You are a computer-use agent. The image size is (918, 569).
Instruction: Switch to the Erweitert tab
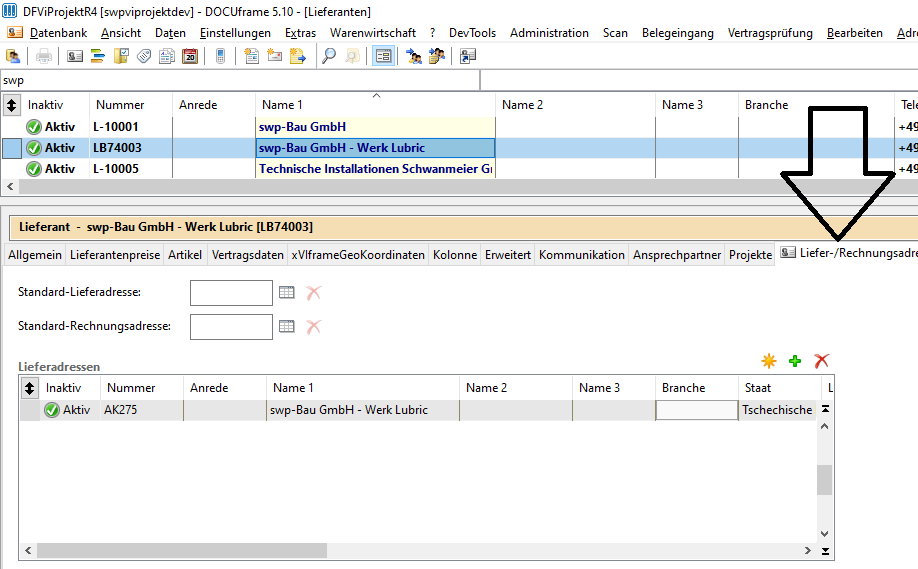508,255
